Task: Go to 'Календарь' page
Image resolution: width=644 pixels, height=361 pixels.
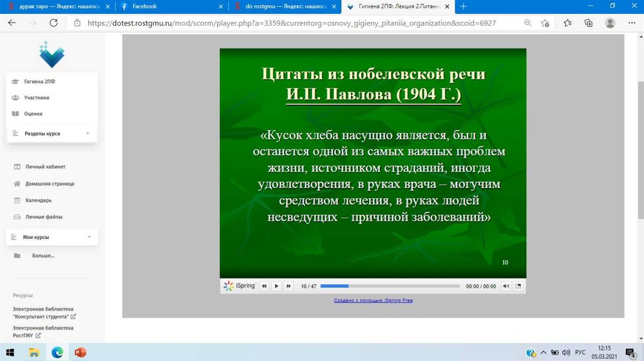Action: (38, 200)
